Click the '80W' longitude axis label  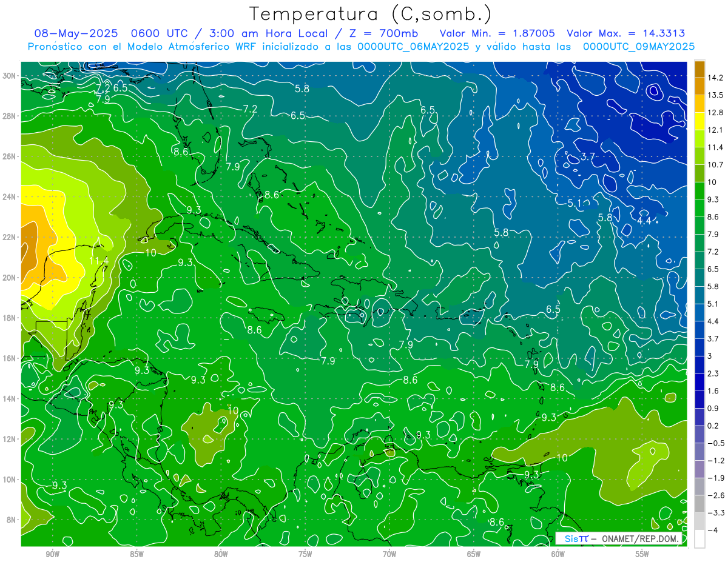(x=221, y=554)
